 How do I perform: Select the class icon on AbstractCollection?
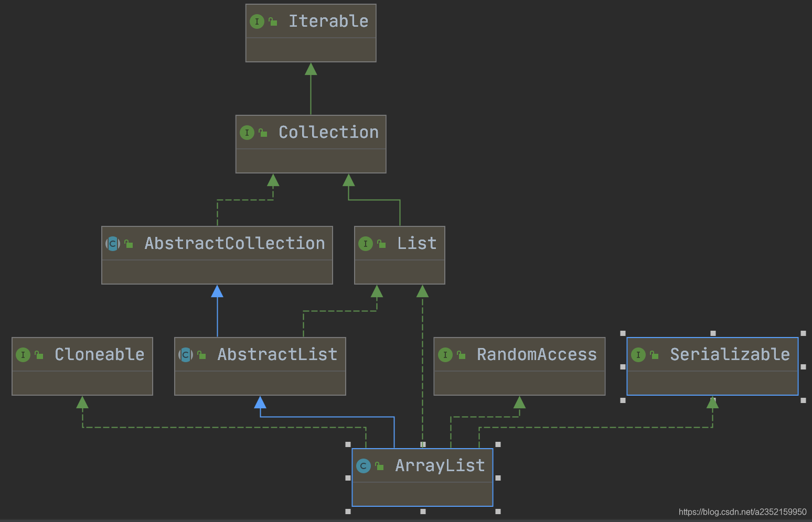tap(113, 243)
